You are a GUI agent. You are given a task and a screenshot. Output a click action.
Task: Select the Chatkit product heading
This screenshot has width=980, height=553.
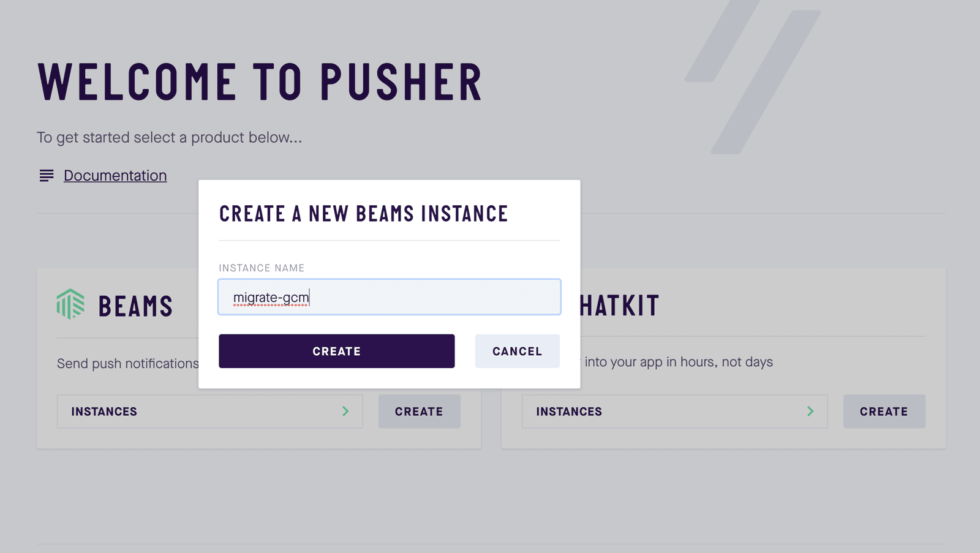tap(619, 306)
